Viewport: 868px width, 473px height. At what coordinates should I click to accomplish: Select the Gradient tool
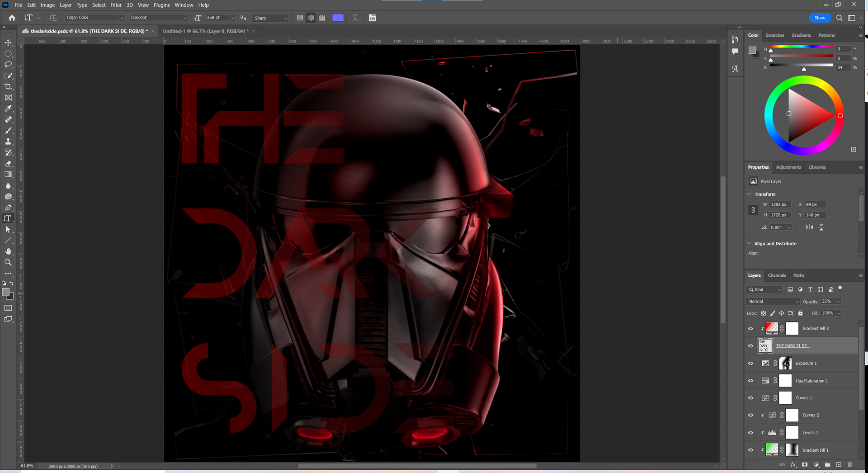(x=8, y=175)
